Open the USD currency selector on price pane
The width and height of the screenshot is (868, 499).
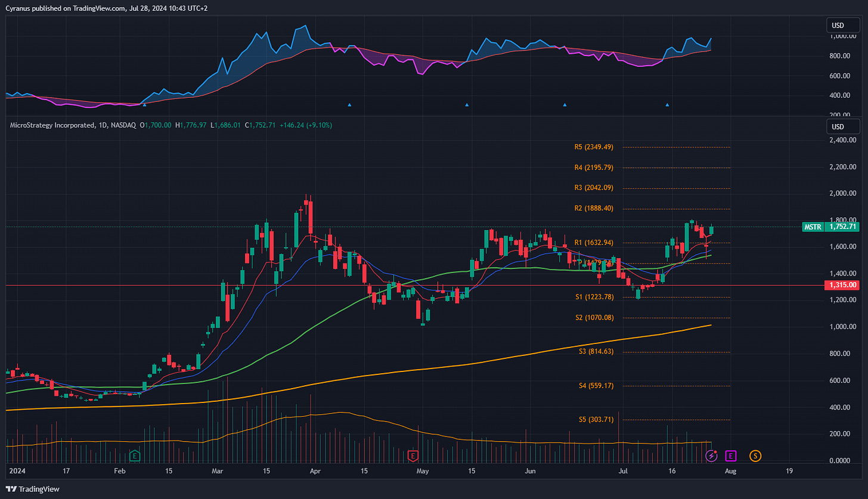tap(842, 126)
